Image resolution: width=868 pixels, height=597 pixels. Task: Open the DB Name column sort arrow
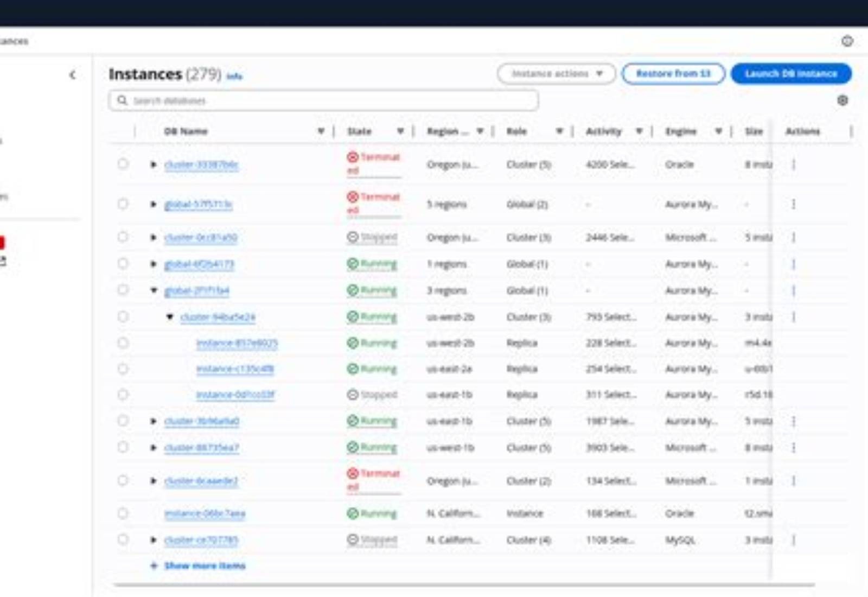click(321, 131)
